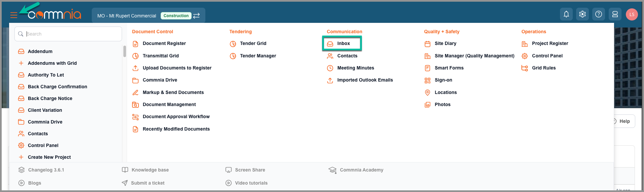Click the LS user avatar

click(632, 14)
